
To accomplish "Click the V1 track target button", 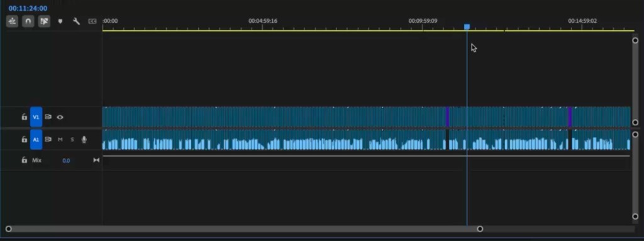I will 36,117.
